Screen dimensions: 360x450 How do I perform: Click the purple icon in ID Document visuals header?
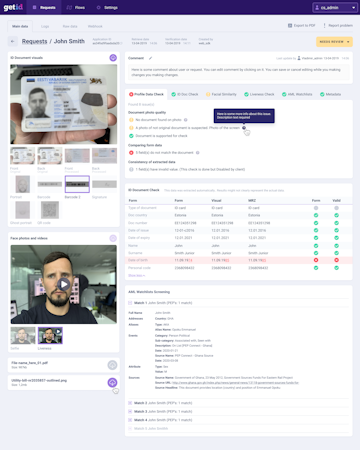click(113, 58)
